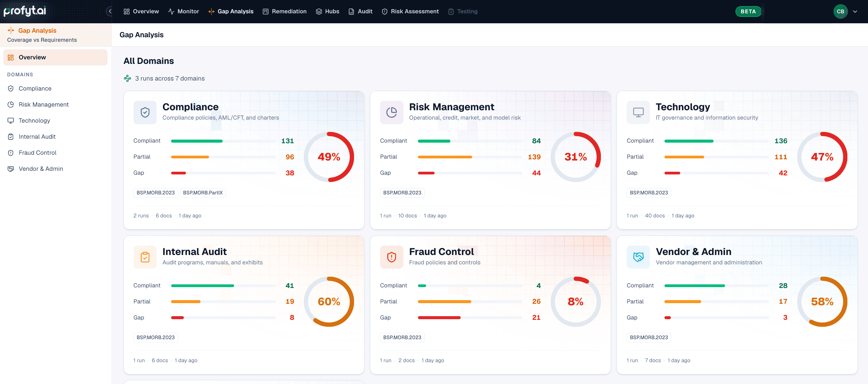Screen dimensions: 868x384
Task: Open the Vendor & Admin card title
Action: [x=694, y=252]
